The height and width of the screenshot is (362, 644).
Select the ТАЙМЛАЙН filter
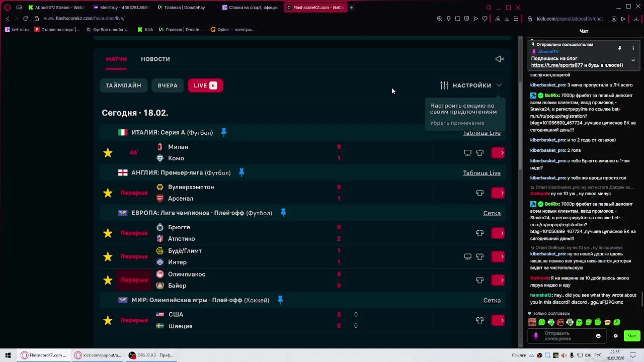point(123,85)
